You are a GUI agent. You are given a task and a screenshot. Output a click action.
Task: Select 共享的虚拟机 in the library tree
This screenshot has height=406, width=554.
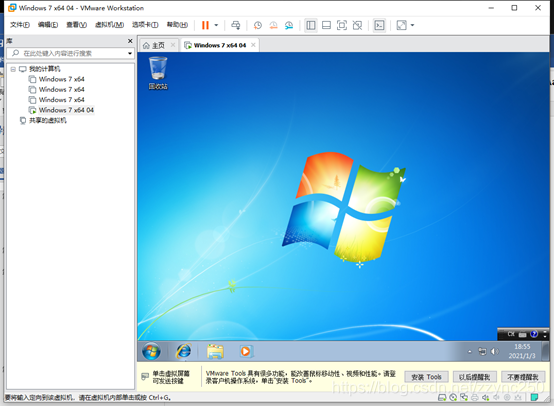[x=48, y=120]
